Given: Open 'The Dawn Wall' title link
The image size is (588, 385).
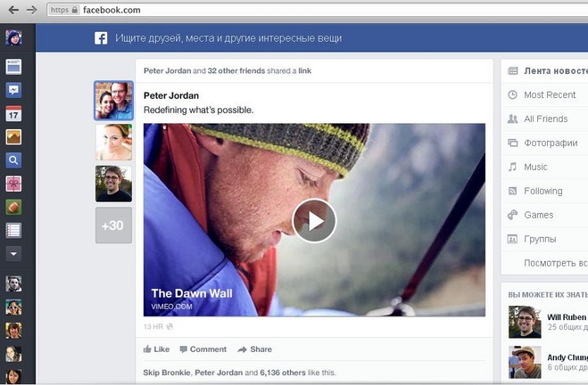Looking at the screenshot, I should 192,293.
